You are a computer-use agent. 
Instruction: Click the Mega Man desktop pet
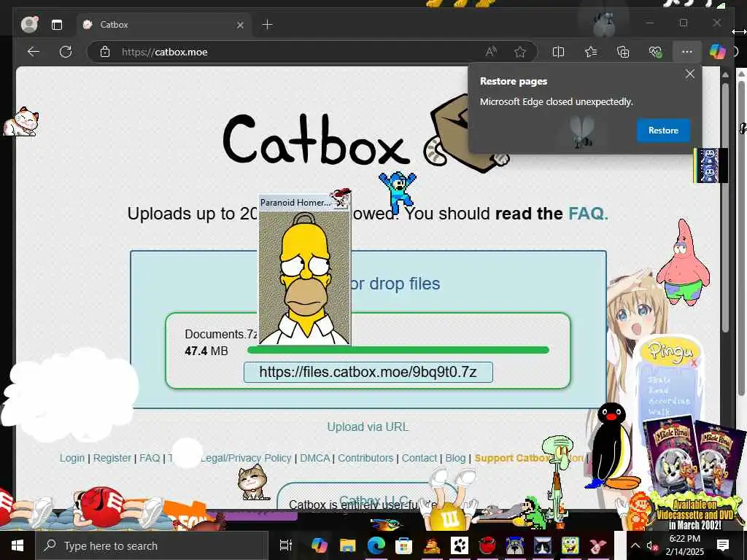click(398, 193)
